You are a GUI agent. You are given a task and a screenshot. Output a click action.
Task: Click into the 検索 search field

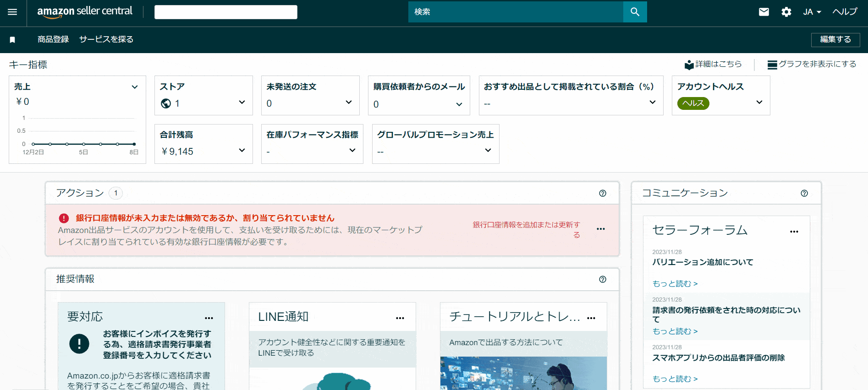515,12
